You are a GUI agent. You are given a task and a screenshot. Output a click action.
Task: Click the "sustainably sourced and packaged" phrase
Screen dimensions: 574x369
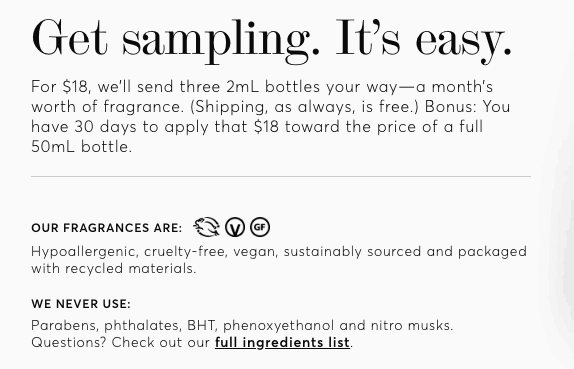pyautogui.click(x=405, y=252)
